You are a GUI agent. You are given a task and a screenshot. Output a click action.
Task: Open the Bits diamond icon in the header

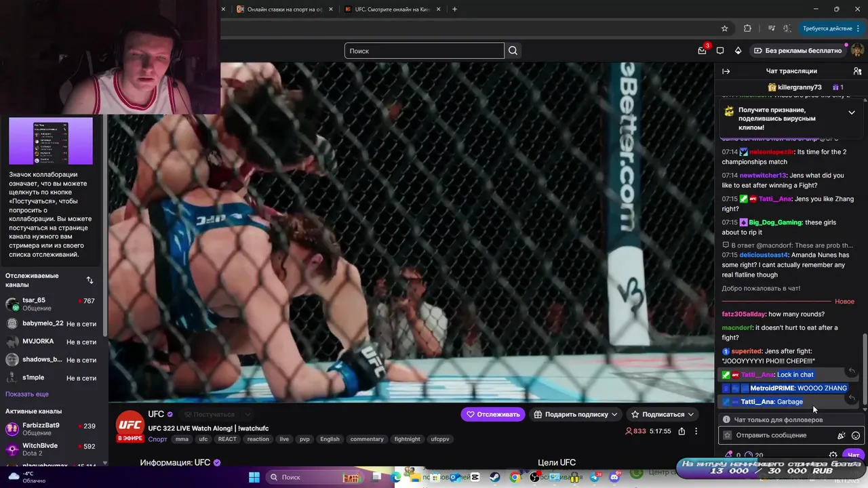(738, 51)
